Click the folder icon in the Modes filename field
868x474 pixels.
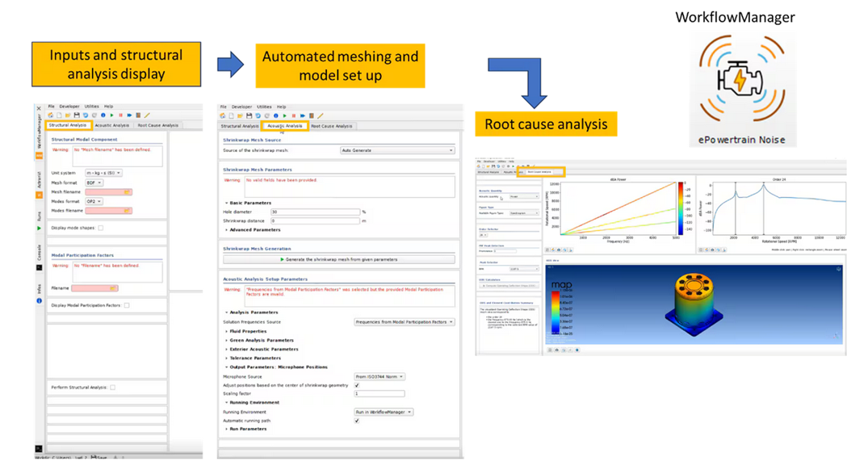pos(128,211)
